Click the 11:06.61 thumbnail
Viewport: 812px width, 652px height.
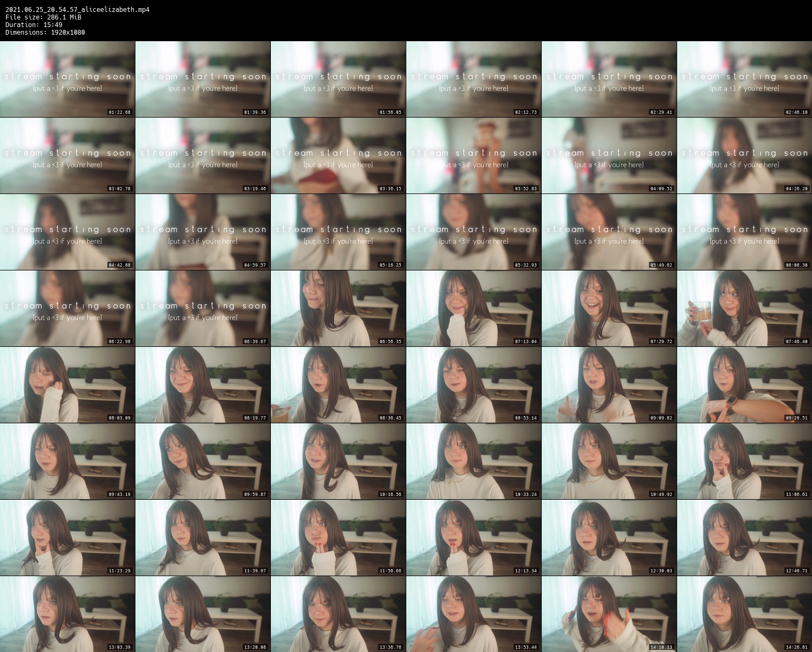[744, 461]
